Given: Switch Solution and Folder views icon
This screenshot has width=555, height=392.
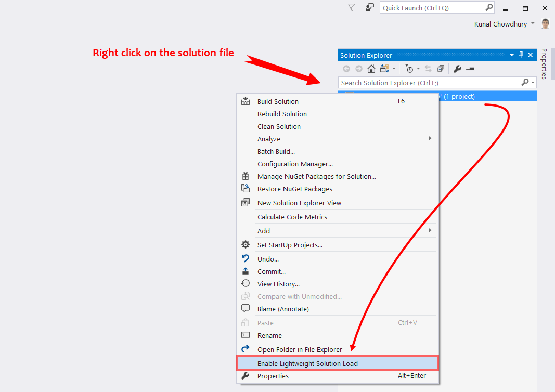Looking at the screenshot, I should pyautogui.click(x=384, y=69).
